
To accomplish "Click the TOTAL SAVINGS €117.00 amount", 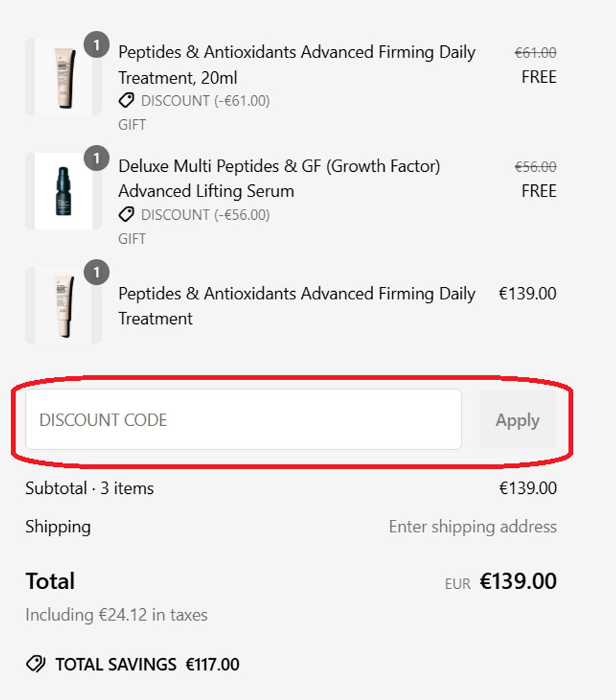I will [212, 664].
